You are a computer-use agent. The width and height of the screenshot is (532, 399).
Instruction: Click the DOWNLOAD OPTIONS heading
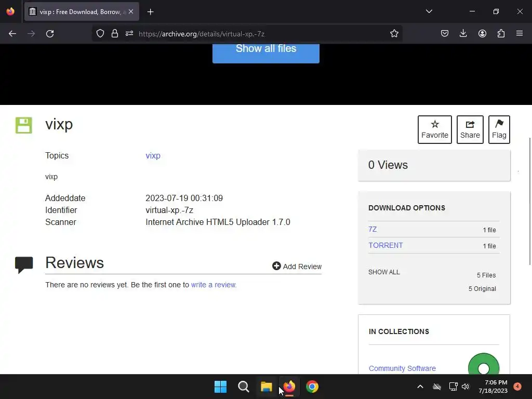coord(407,208)
